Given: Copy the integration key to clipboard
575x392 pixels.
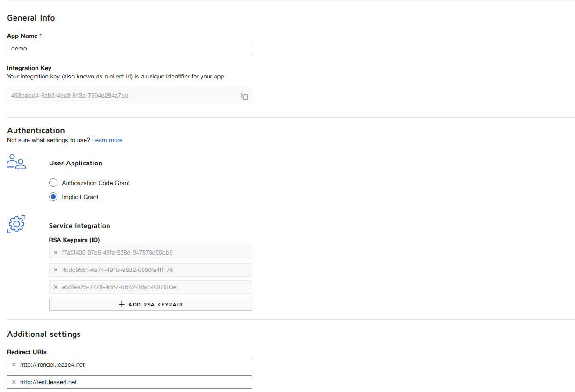Looking at the screenshot, I should coord(244,96).
